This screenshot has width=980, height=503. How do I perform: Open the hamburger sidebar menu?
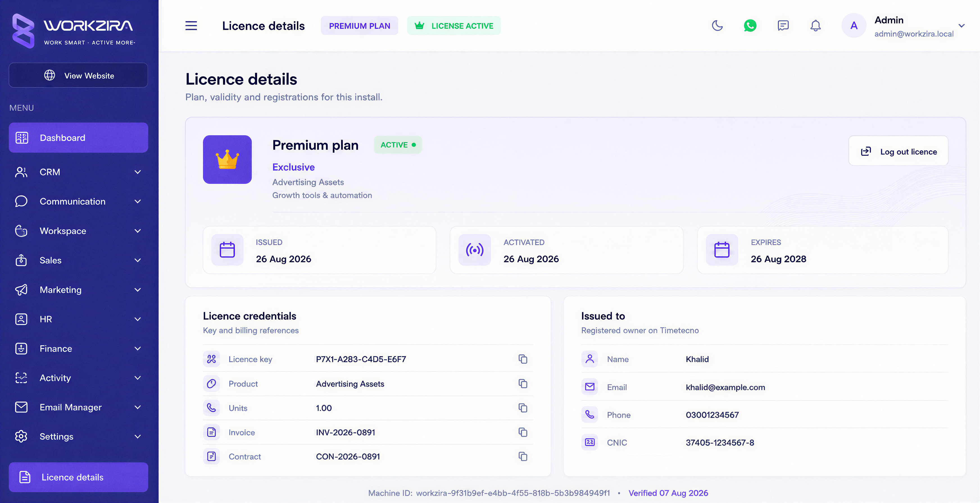pyautogui.click(x=191, y=26)
